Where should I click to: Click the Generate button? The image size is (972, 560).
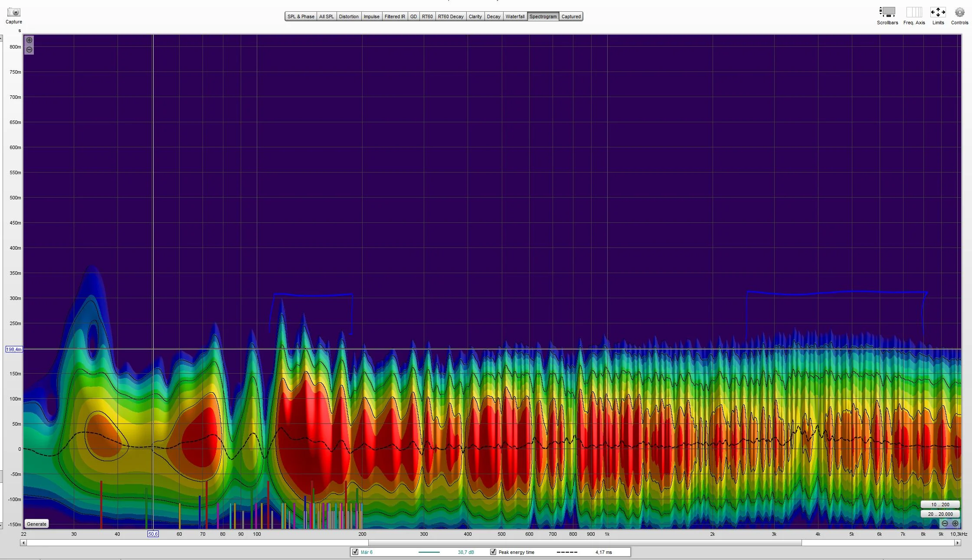click(x=36, y=524)
